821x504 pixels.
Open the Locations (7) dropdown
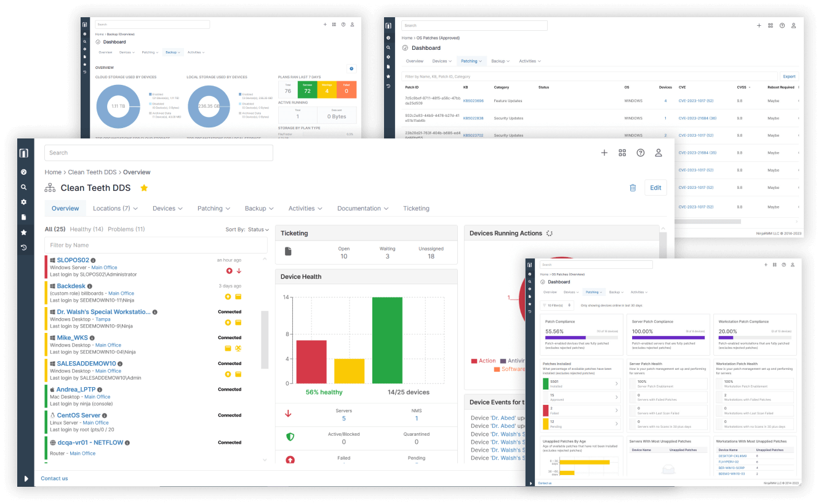coord(115,209)
